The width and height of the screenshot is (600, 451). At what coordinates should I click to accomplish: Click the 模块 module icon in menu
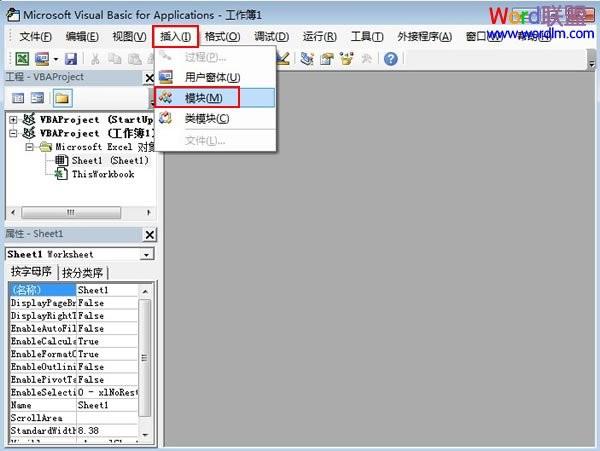click(x=166, y=98)
